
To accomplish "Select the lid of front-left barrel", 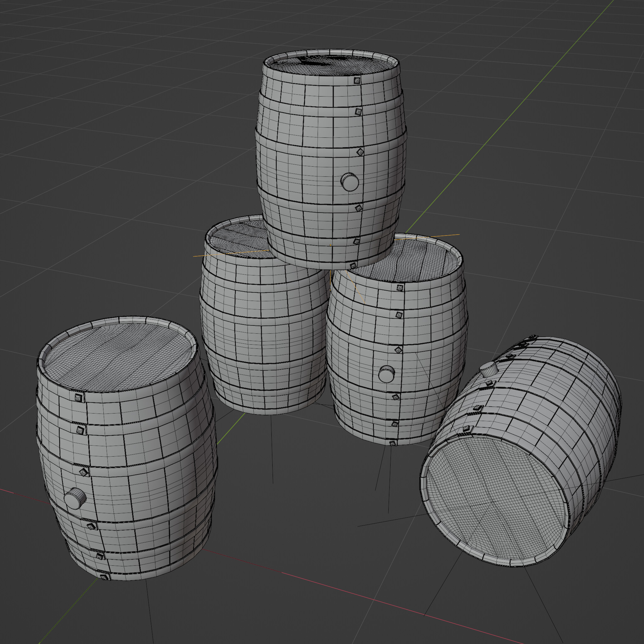I will [118, 357].
